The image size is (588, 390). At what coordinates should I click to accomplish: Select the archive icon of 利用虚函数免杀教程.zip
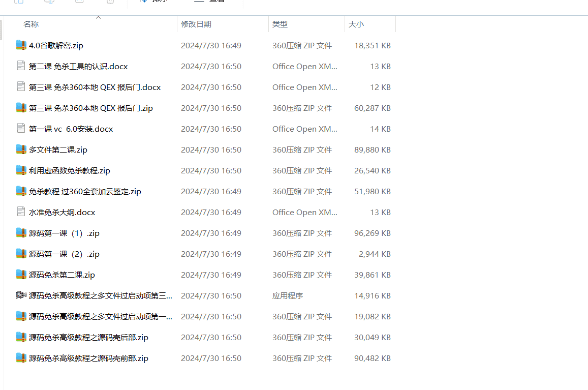pos(21,170)
